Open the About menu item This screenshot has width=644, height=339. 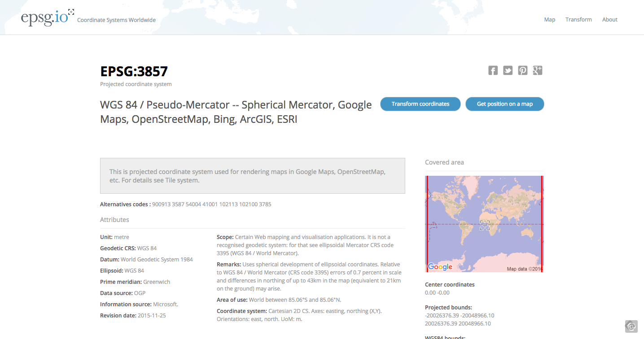pos(610,20)
